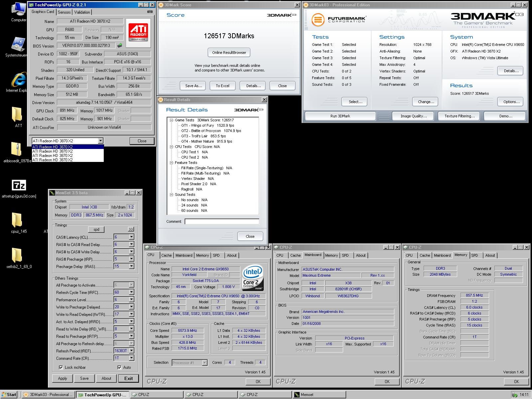Click the Intel Core 2 Extreme logo

(253, 278)
